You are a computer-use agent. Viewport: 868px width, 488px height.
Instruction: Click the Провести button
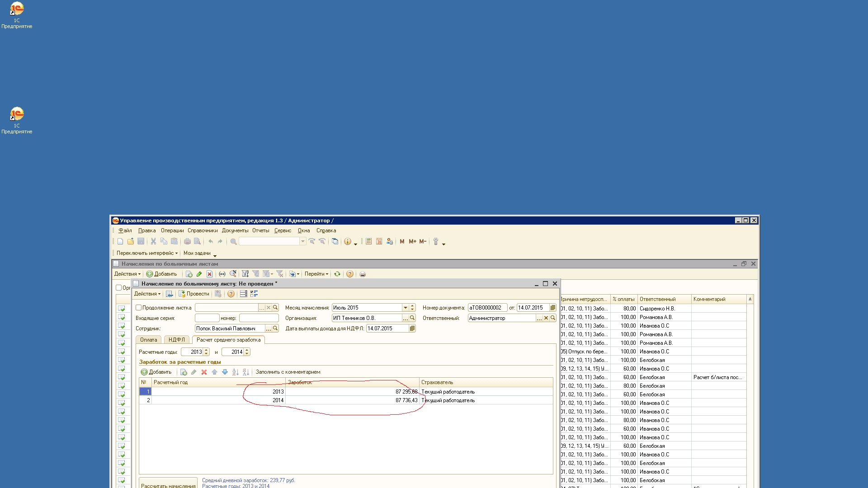[194, 294]
